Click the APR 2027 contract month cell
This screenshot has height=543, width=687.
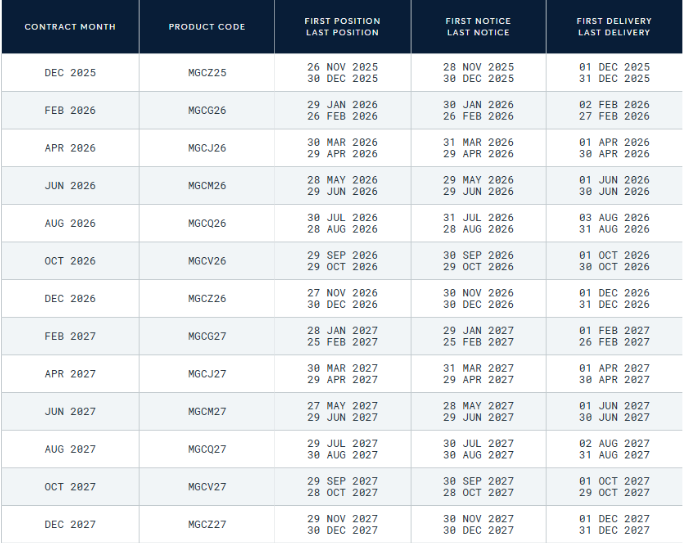[70, 374]
